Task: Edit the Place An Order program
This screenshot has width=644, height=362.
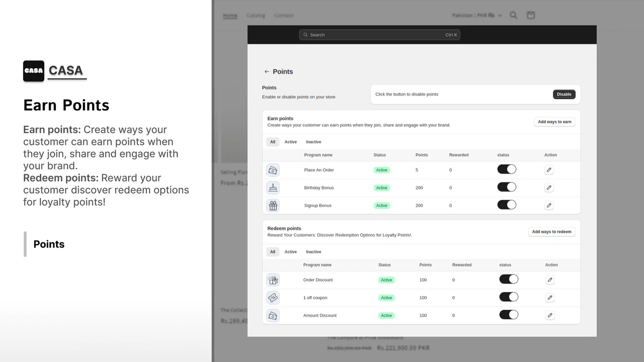Action: coord(549,170)
